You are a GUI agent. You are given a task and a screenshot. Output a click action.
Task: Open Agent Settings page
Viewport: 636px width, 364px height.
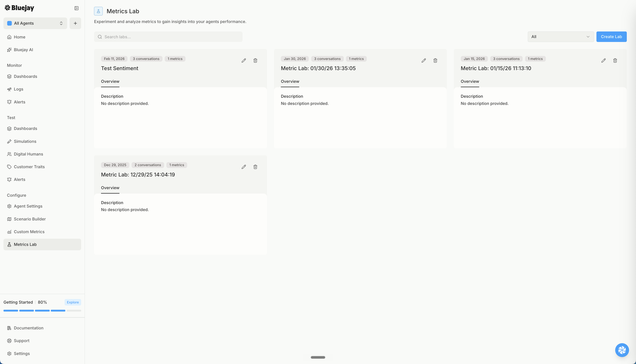tap(42, 206)
